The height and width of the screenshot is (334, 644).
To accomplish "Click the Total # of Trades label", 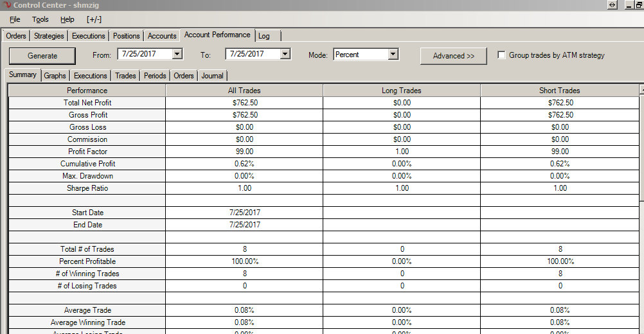I will (x=87, y=249).
